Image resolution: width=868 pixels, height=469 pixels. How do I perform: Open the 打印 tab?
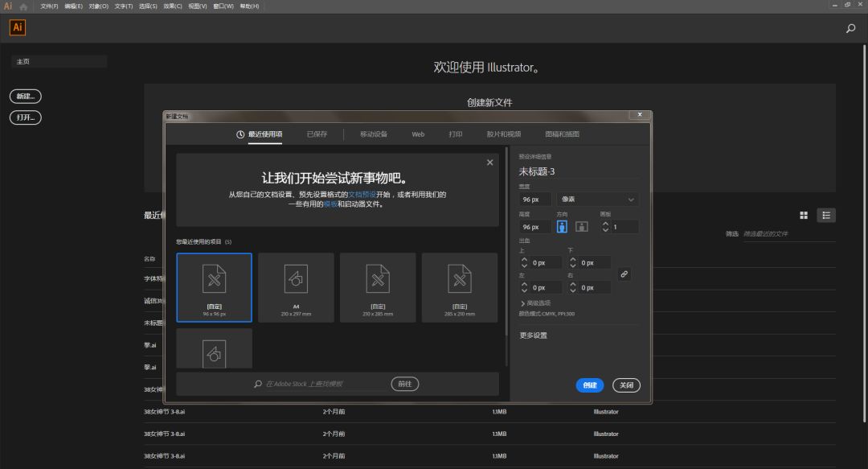[x=456, y=134]
